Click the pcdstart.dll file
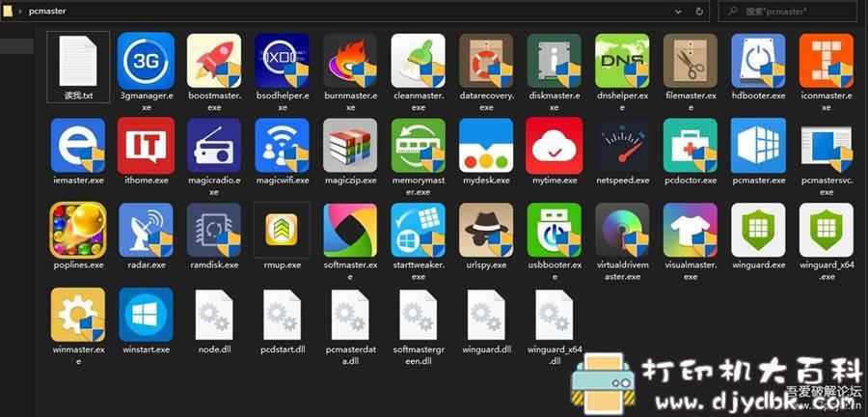The image size is (868, 417). click(x=283, y=315)
